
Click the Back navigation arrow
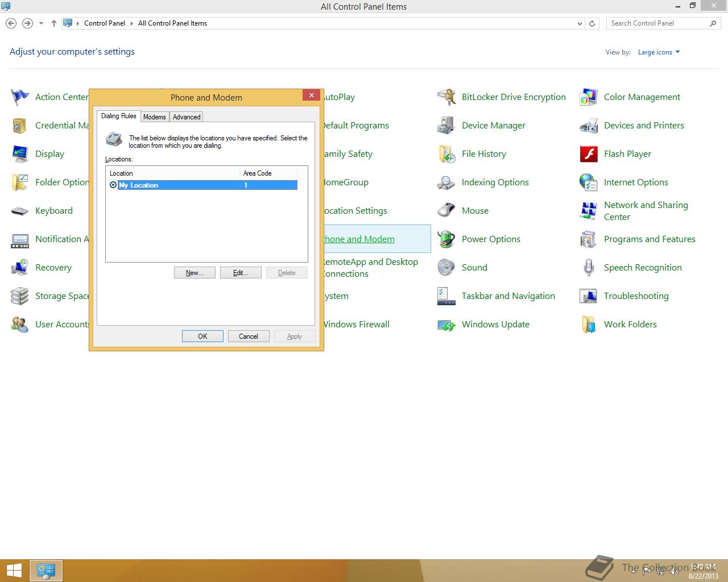[x=11, y=23]
